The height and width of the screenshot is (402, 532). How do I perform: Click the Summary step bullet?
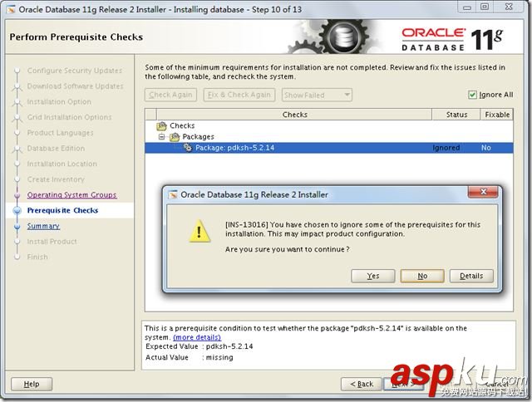(x=17, y=226)
